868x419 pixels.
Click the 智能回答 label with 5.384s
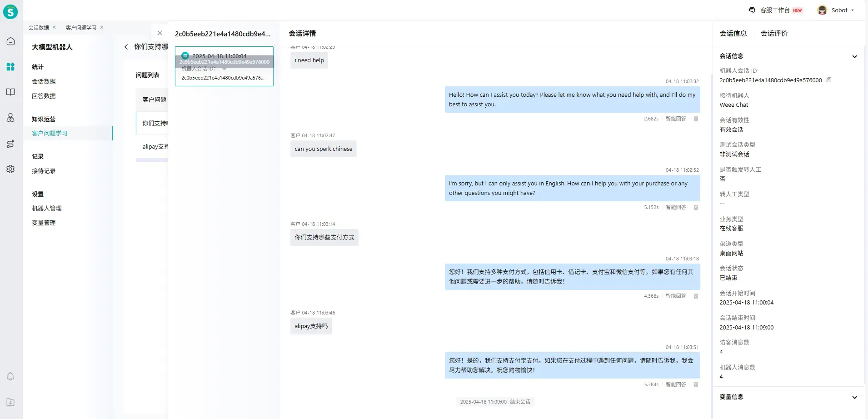[x=676, y=384]
